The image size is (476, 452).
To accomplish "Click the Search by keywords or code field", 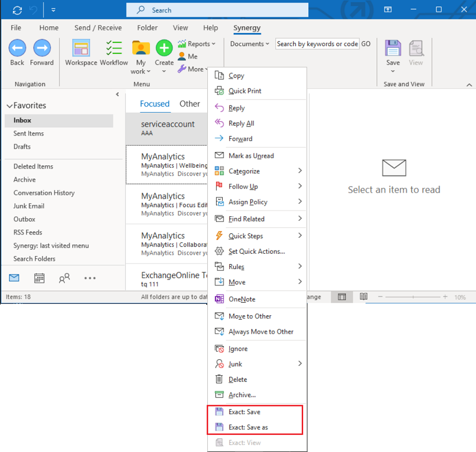I will click(x=317, y=44).
